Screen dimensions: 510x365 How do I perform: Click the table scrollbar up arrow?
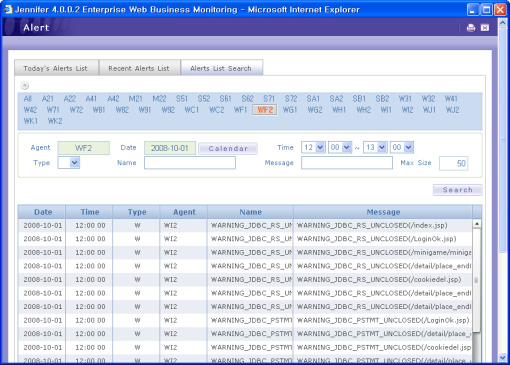coord(477,224)
